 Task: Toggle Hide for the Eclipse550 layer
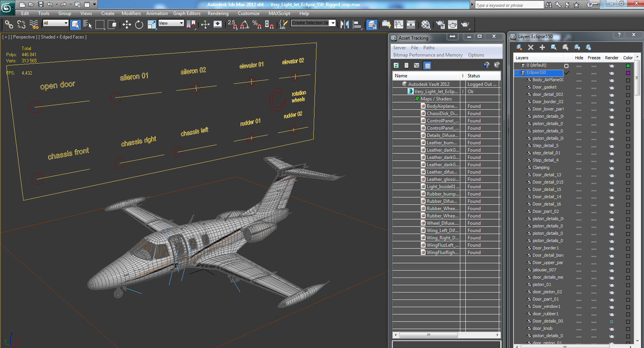pos(579,73)
